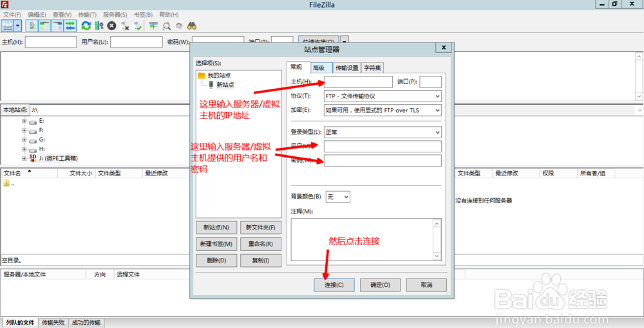Viewport: 644px width, 328px height.
Task: Open the Site Manager toolbar icon
Action: (8, 26)
